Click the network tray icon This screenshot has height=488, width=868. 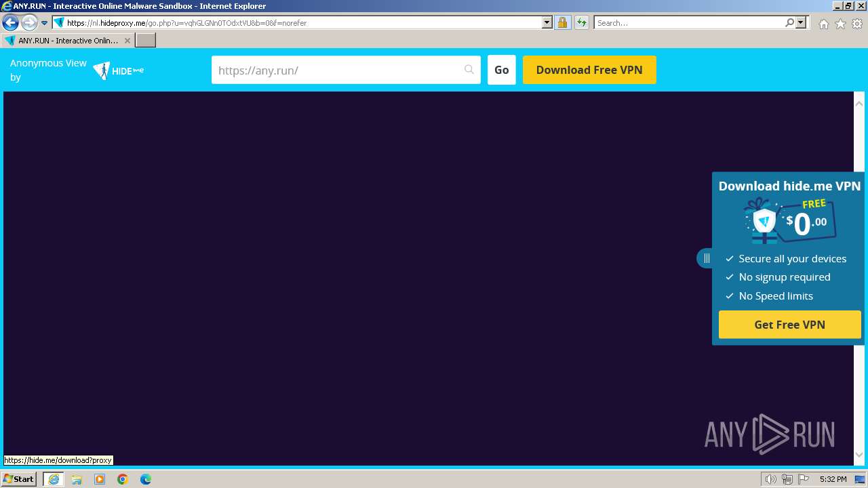tap(787, 479)
